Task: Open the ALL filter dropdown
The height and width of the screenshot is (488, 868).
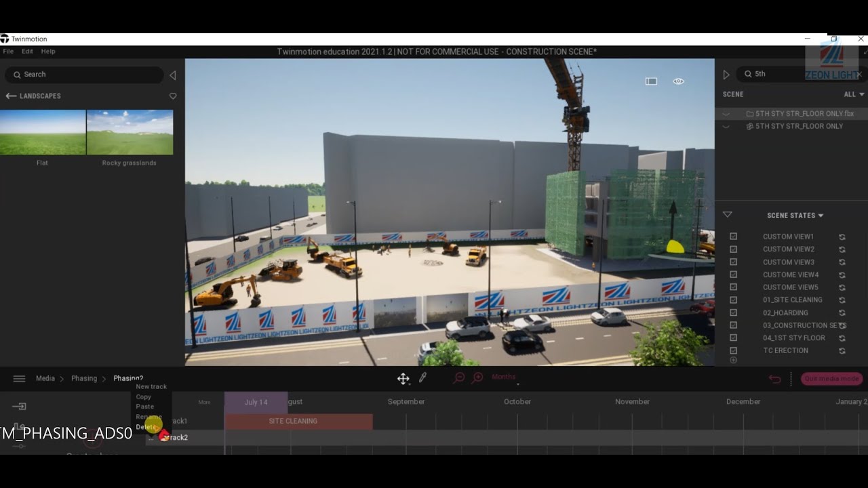Action: pyautogui.click(x=854, y=95)
